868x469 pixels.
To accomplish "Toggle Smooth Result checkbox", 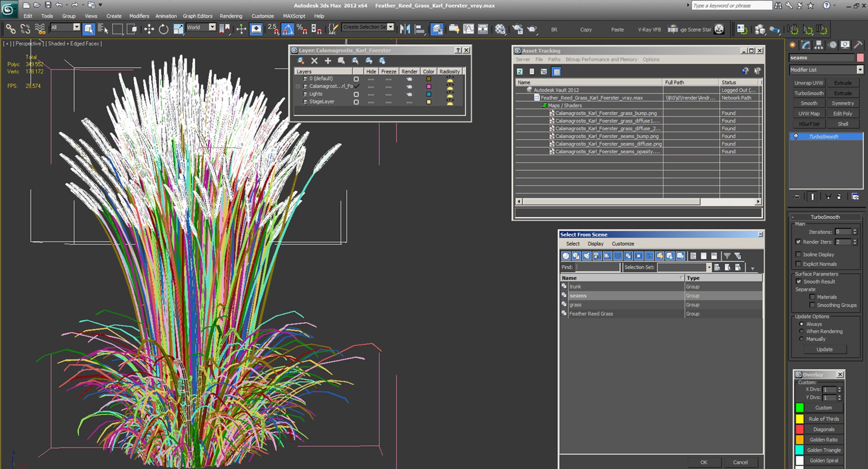I will click(x=798, y=281).
